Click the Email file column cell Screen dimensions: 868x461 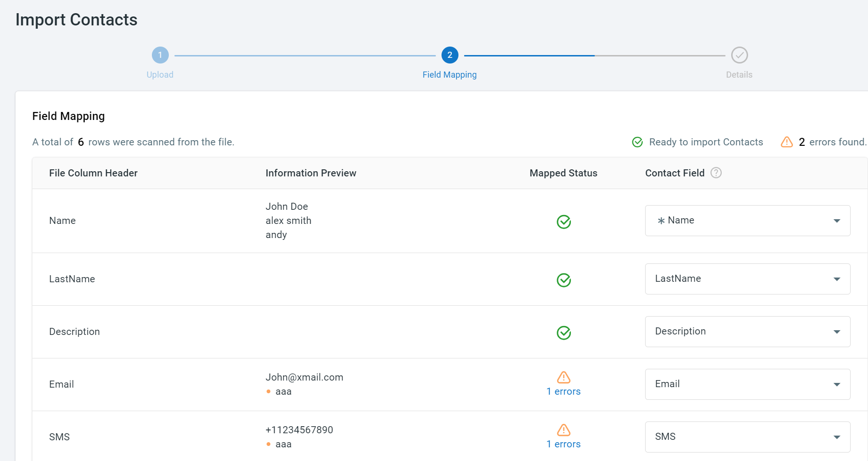pyautogui.click(x=62, y=384)
